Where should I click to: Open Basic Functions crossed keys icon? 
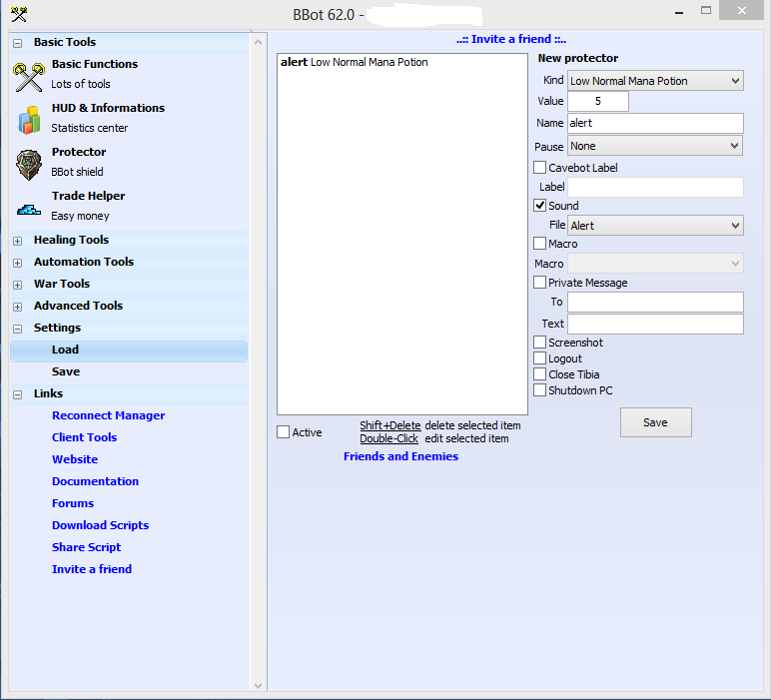click(x=29, y=76)
